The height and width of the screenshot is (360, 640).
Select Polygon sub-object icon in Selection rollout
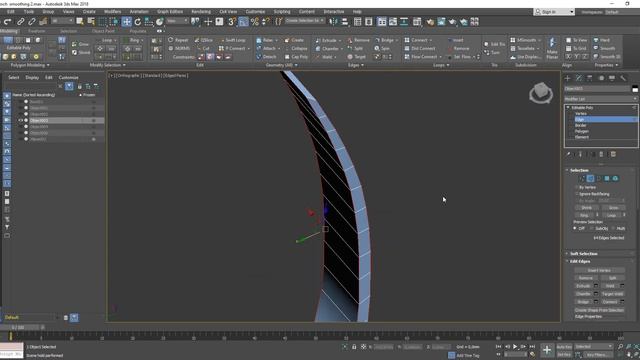pos(607,178)
